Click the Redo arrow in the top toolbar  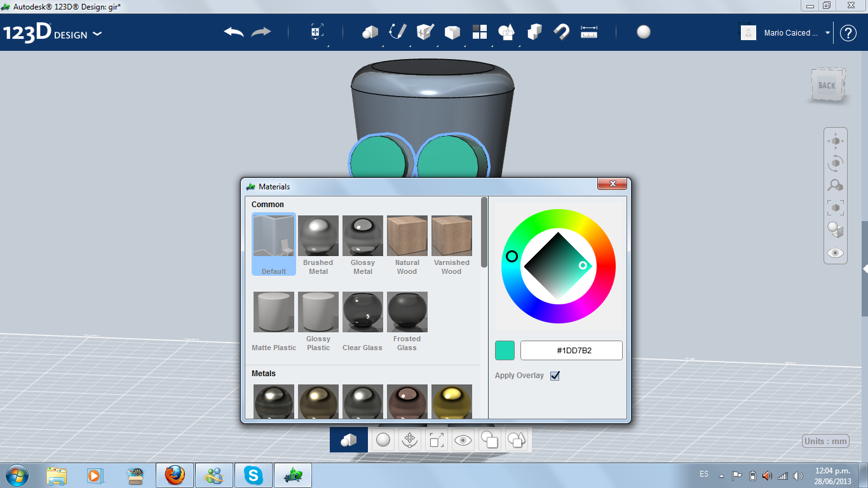tap(261, 32)
